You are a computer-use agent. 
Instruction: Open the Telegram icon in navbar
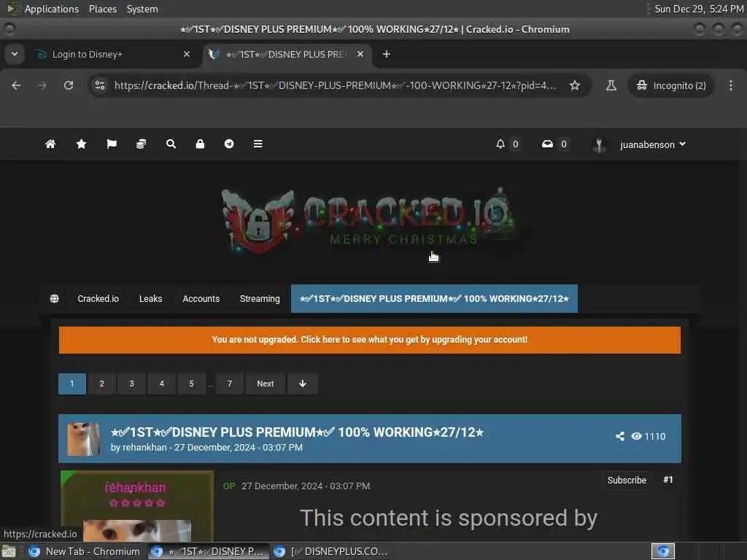tap(229, 144)
